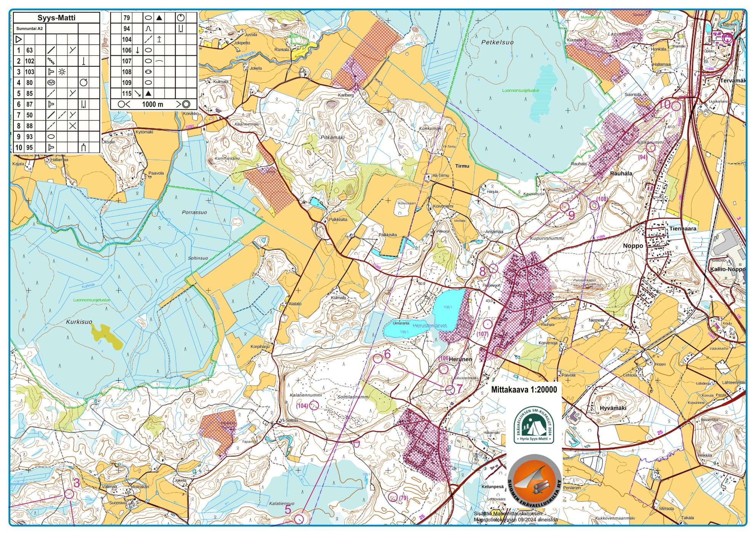Click the "Kurkisuo" bog label
The image size is (756, 535).
79,322
